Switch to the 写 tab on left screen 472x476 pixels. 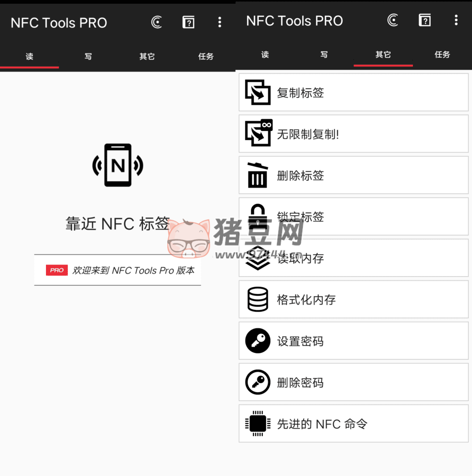tap(88, 56)
